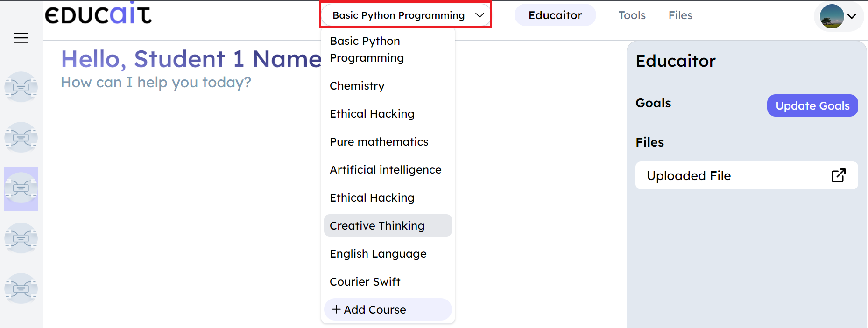
Task: Click the Educait logo
Action: click(x=98, y=14)
